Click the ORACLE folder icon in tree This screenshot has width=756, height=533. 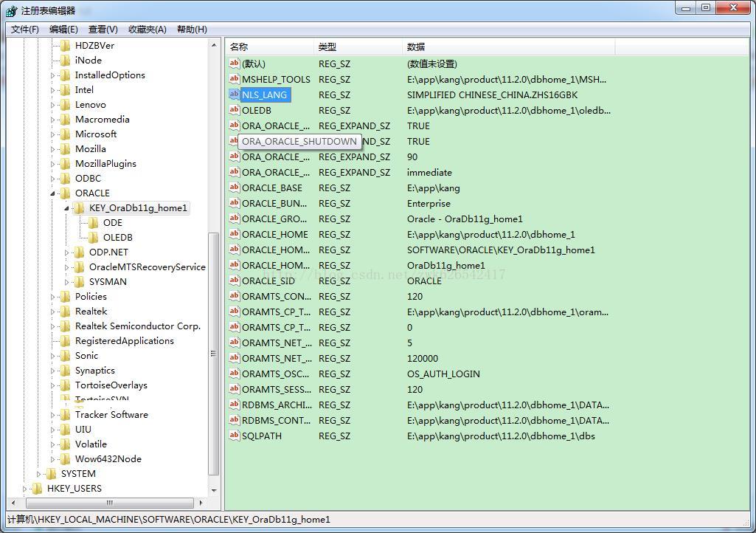tap(65, 193)
